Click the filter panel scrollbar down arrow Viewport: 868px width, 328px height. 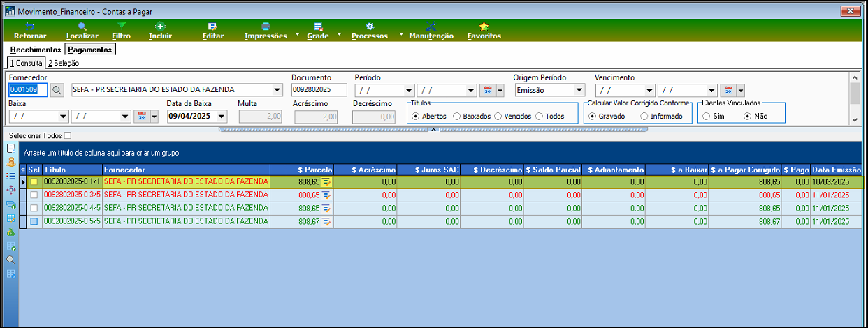(x=854, y=120)
